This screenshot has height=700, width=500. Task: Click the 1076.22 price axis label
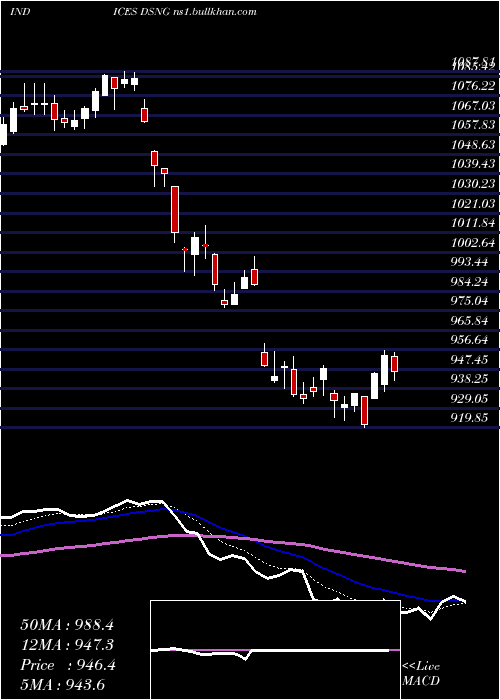473,85
